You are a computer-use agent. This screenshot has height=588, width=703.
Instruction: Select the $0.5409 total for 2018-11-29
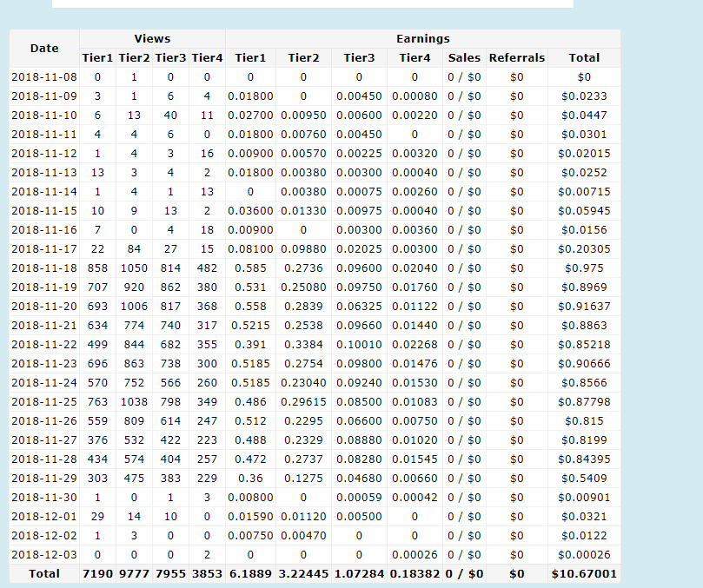click(584, 479)
